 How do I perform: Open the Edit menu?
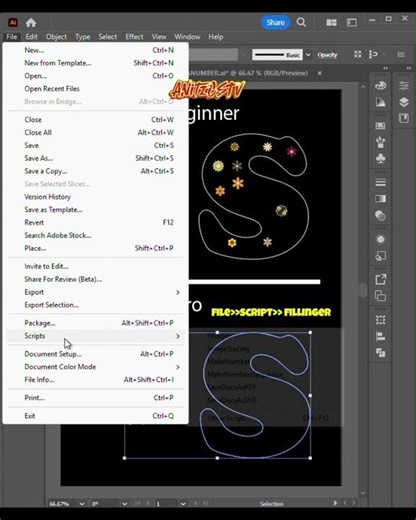[x=31, y=37]
